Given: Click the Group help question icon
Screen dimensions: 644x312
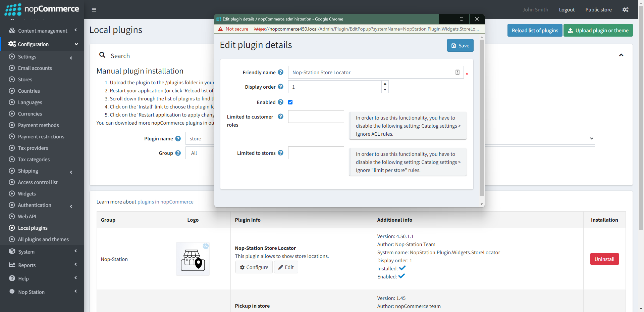Looking at the screenshot, I should [x=178, y=153].
